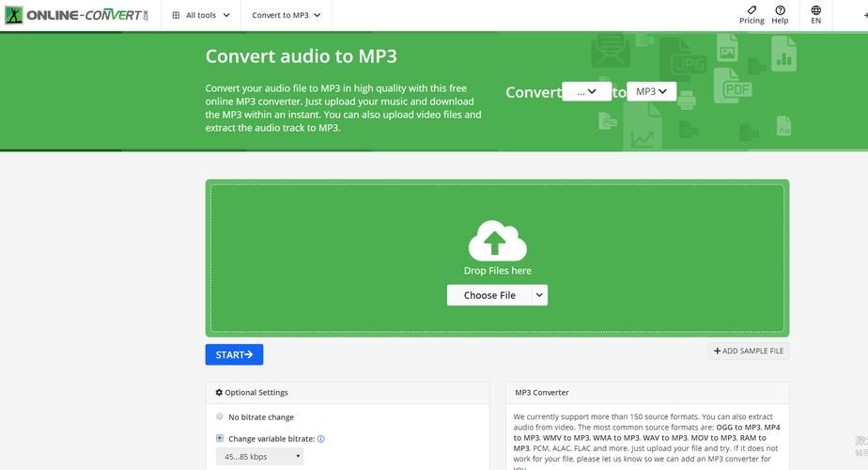Viewport: 868px width, 470px height.
Task: Open the 45...85 kbps bitrate dropdown
Action: (x=259, y=457)
